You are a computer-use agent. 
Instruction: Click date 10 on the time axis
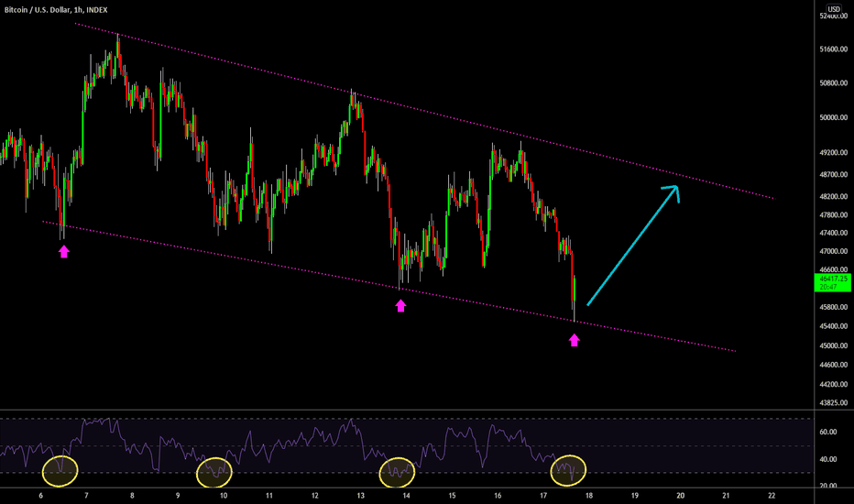click(224, 496)
